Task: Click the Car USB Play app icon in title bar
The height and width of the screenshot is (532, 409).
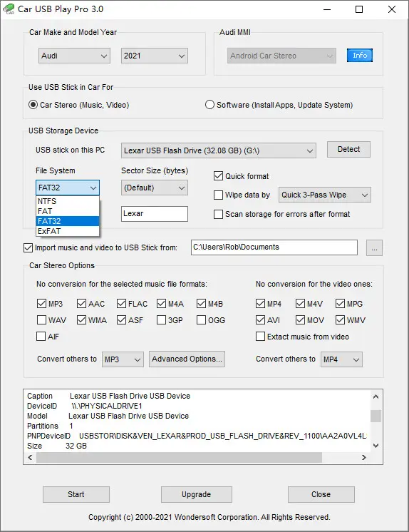Action: click(9, 9)
